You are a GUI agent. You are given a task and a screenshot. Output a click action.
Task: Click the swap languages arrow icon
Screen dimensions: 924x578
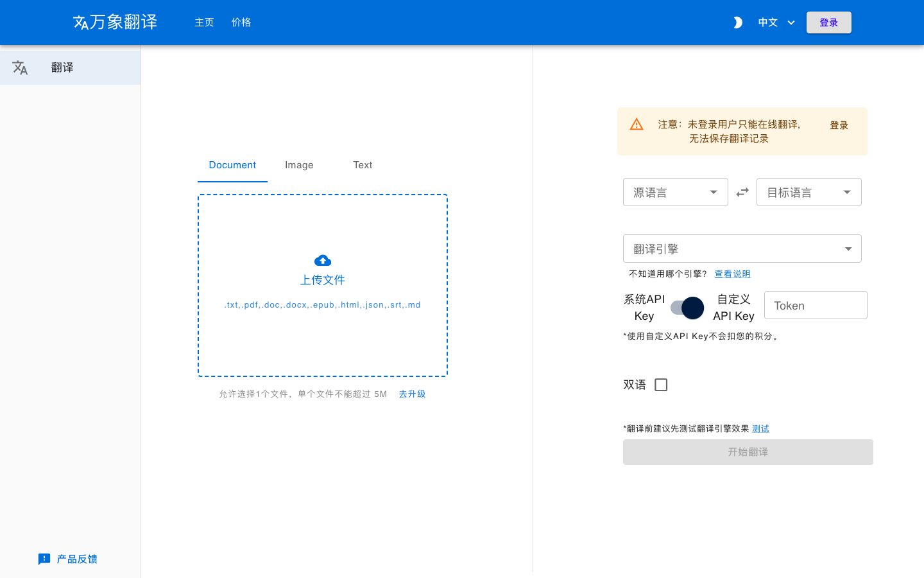pyautogui.click(x=742, y=191)
